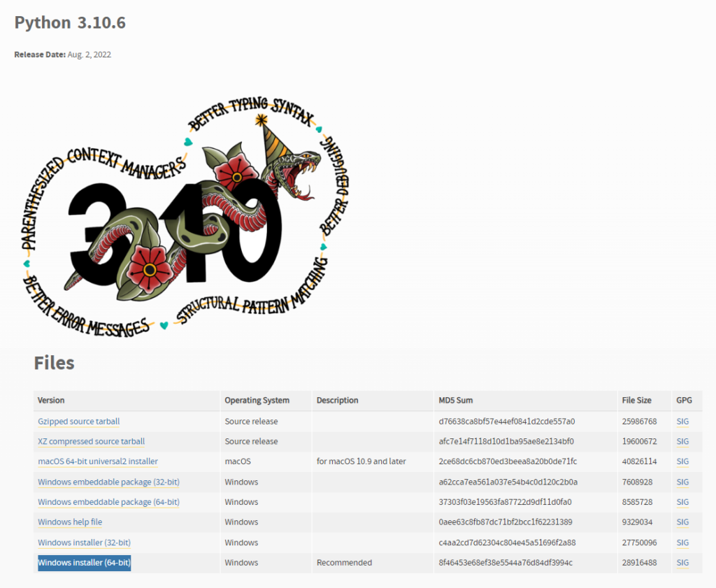
Task: Click the 'macOS' operating system cell
Action: click(238, 461)
